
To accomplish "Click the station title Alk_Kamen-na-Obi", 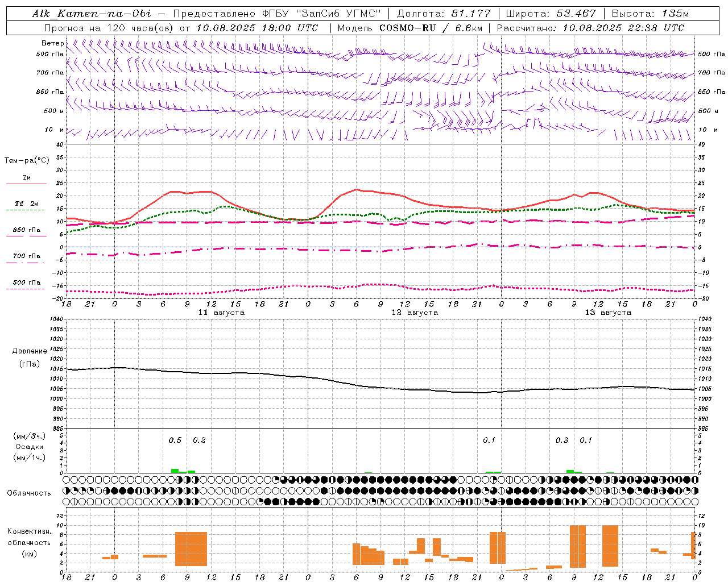I will coord(92,14).
